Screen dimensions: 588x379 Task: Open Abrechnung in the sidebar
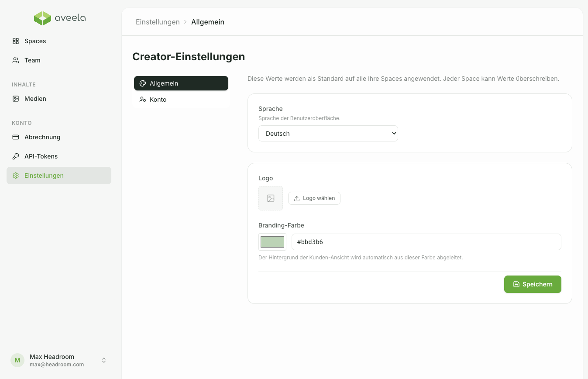click(59, 137)
